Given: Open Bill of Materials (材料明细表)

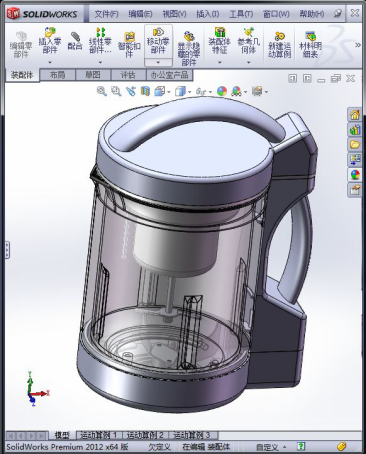Looking at the screenshot, I should (310, 44).
